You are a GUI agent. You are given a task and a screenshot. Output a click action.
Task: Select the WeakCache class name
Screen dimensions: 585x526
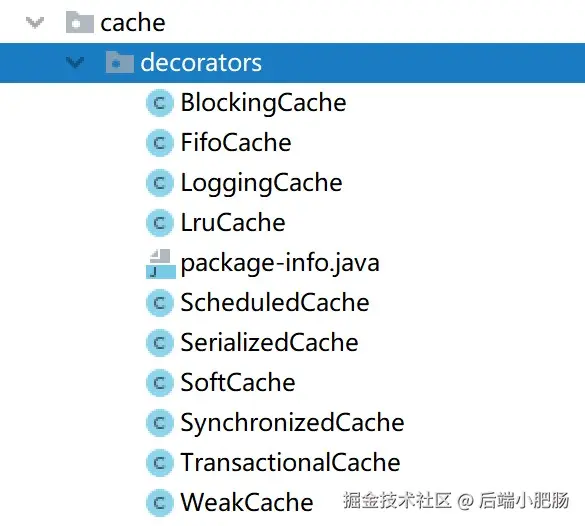[x=247, y=502]
